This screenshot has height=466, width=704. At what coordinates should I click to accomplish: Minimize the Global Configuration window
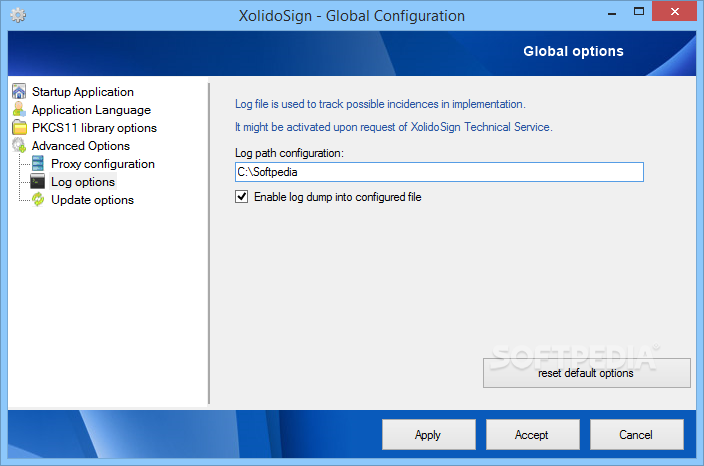click(612, 13)
